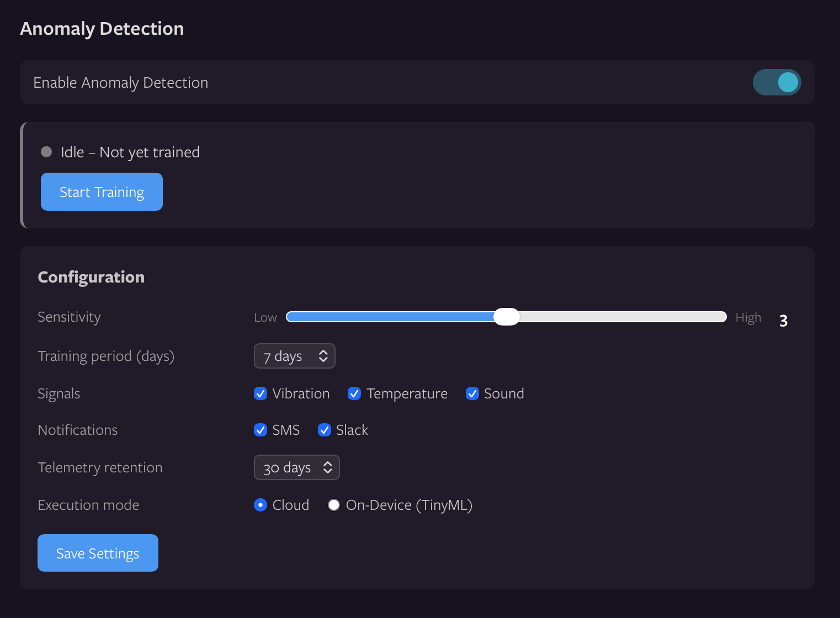Click the up-down chevron on 30 days selector
840x618 pixels.
(x=328, y=467)
